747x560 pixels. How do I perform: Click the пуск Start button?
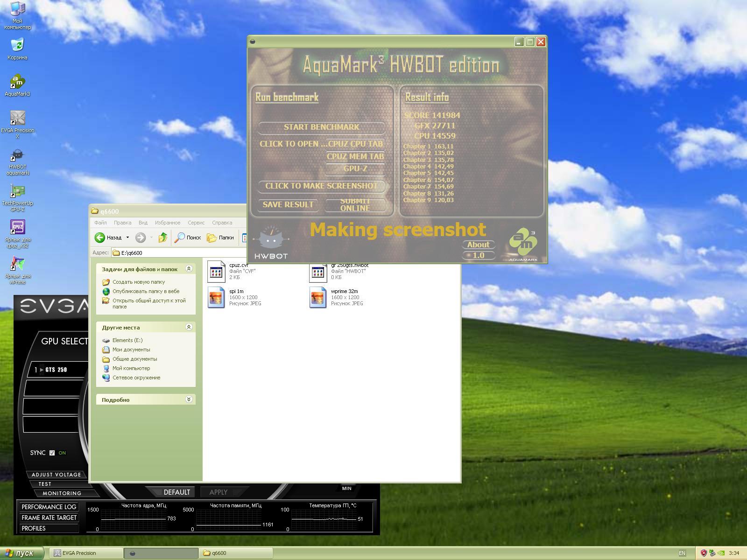[x=22, y=553]
